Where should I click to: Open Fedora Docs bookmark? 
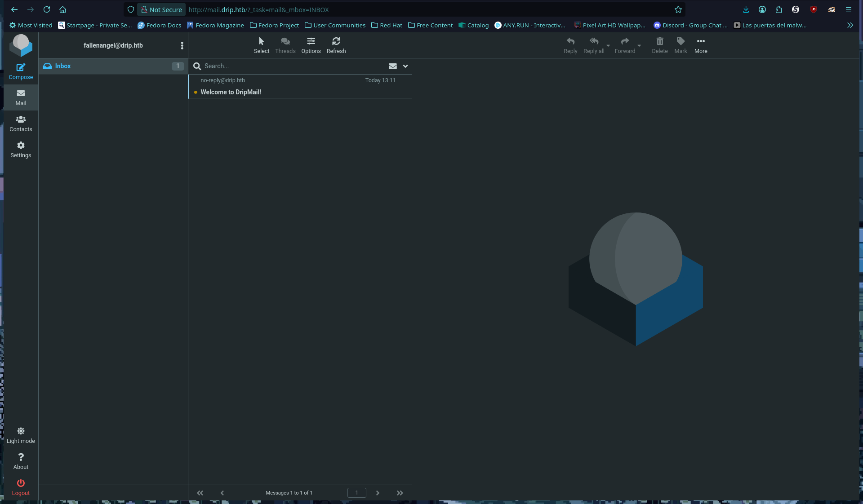coord(159,25)
